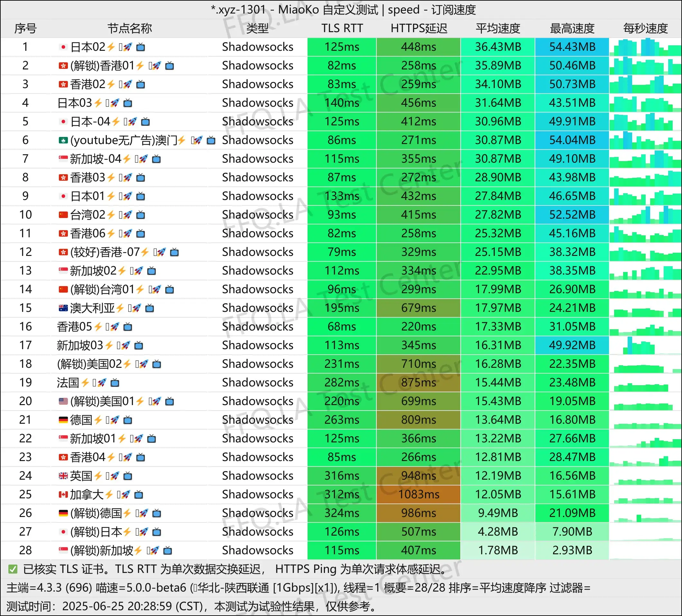Click the 2.93MB max speed cell
682x616 pixels.
pos(572,550)
